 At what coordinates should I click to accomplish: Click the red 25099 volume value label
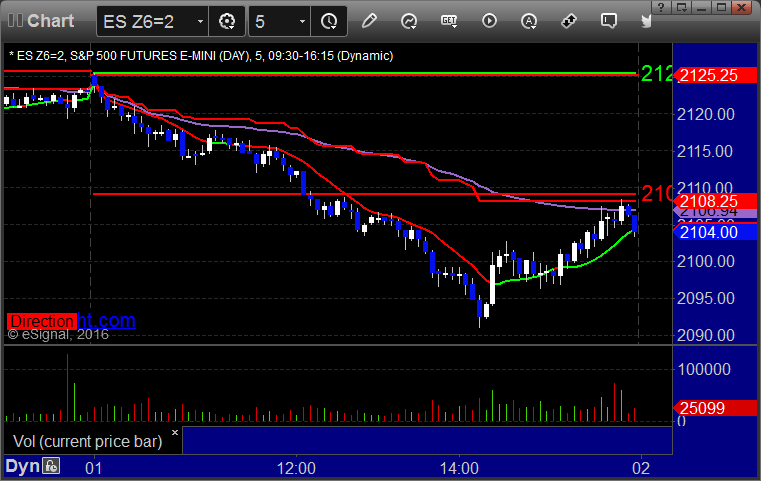[714, 408]
